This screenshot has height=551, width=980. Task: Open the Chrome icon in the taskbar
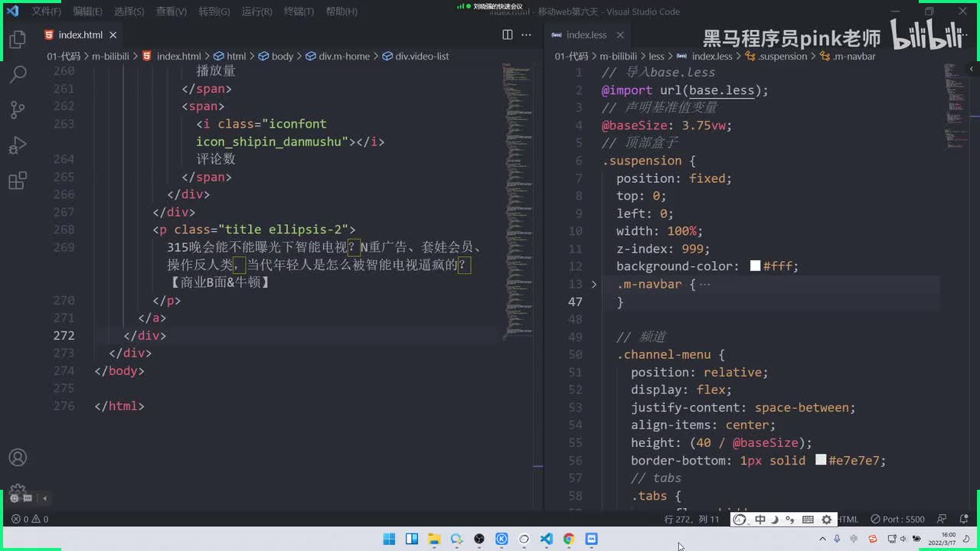point(569,539)
